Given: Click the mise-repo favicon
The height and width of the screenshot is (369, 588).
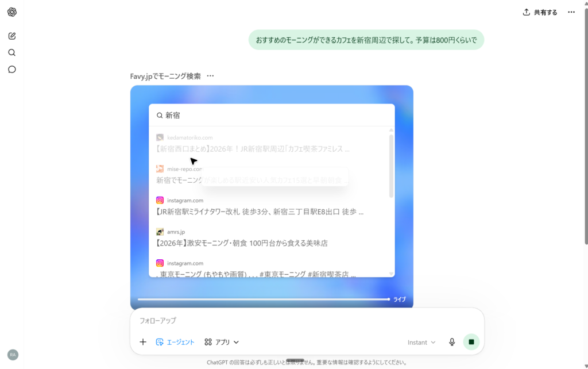Looking at the screenshot, I should point(160,168).
